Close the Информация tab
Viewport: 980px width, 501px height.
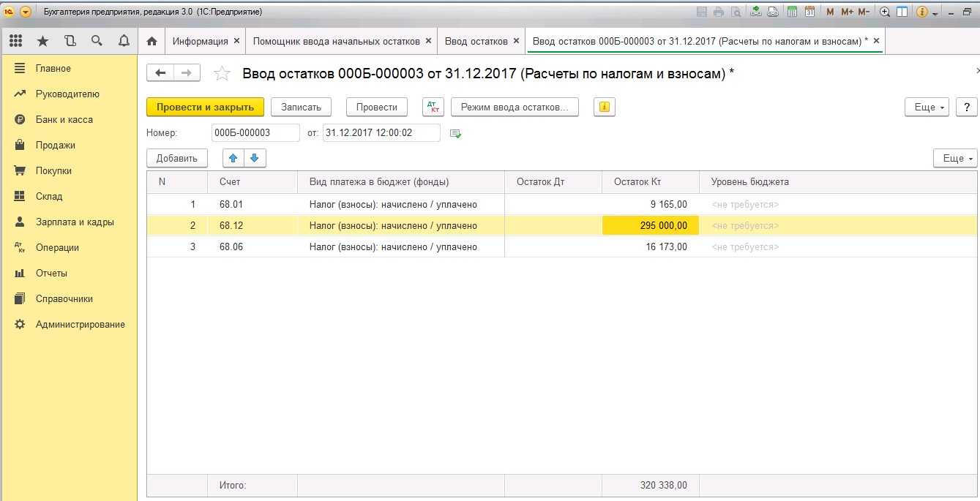coord(236,41)
